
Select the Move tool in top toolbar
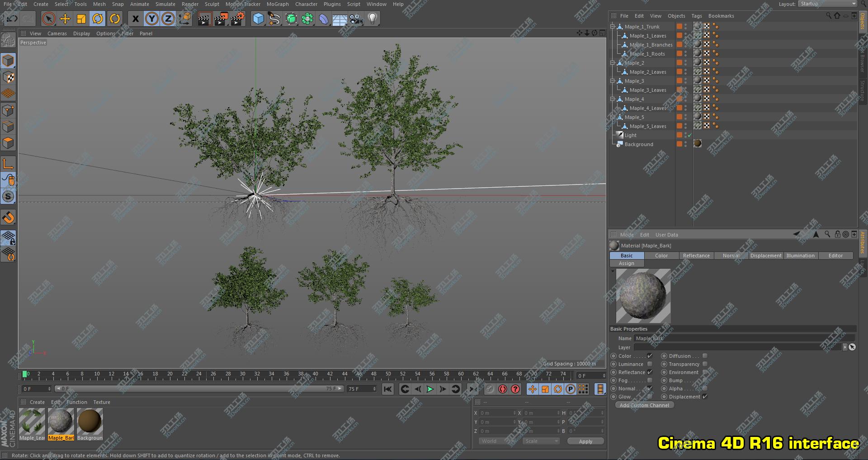tap(65, 19)
